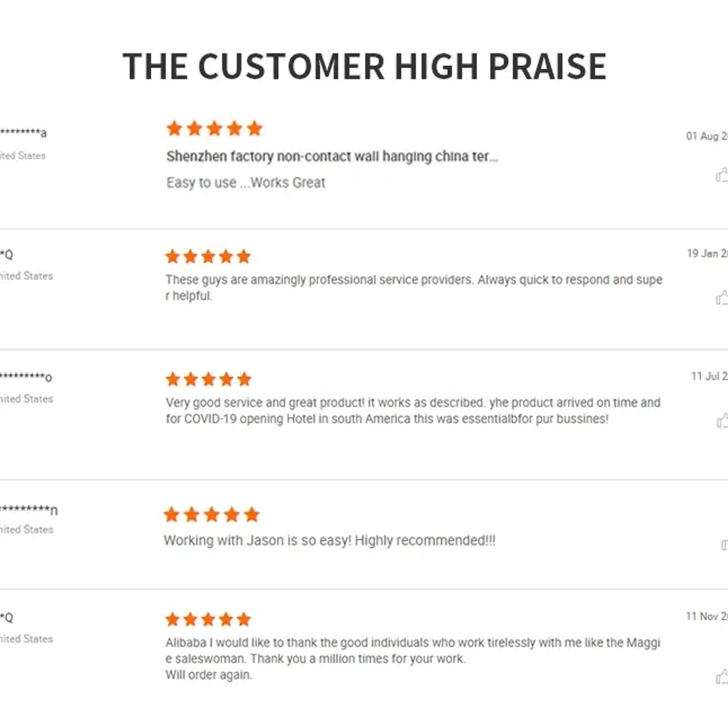Screen dimensions: 728x728
Task: Click 'THE CUSTOMER HIGH PRAISE' heading
Action: pyautogui.click(x=365, y=67)
